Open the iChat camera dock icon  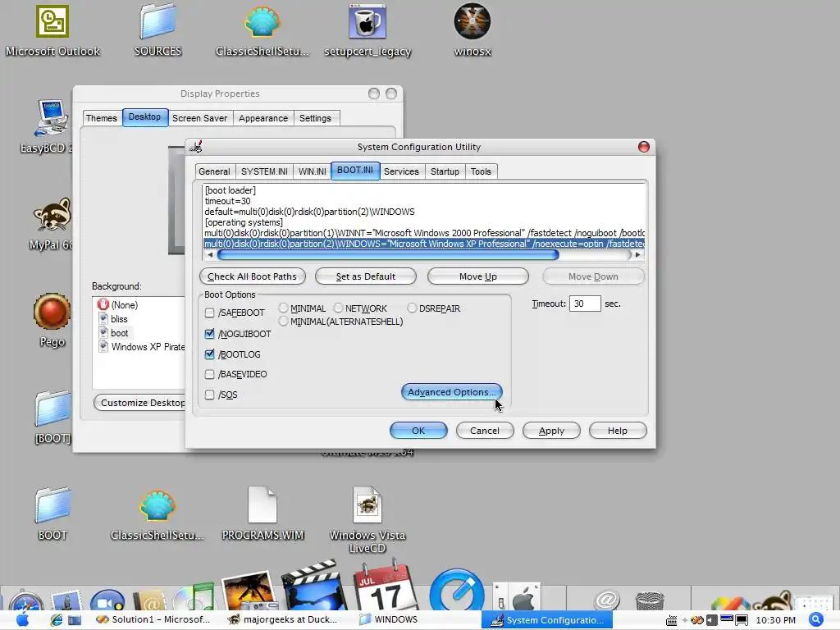point(107,600)
